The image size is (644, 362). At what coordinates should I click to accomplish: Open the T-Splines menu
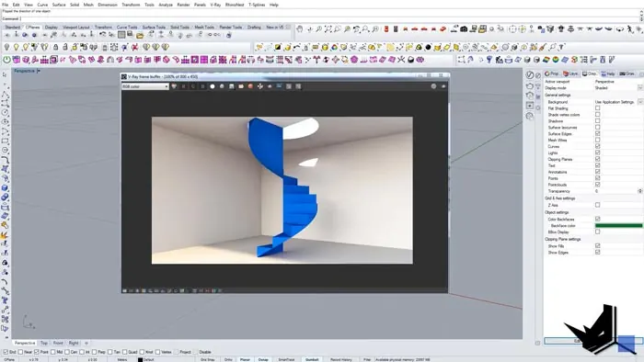pyautogui.click(x=257, y=5)
